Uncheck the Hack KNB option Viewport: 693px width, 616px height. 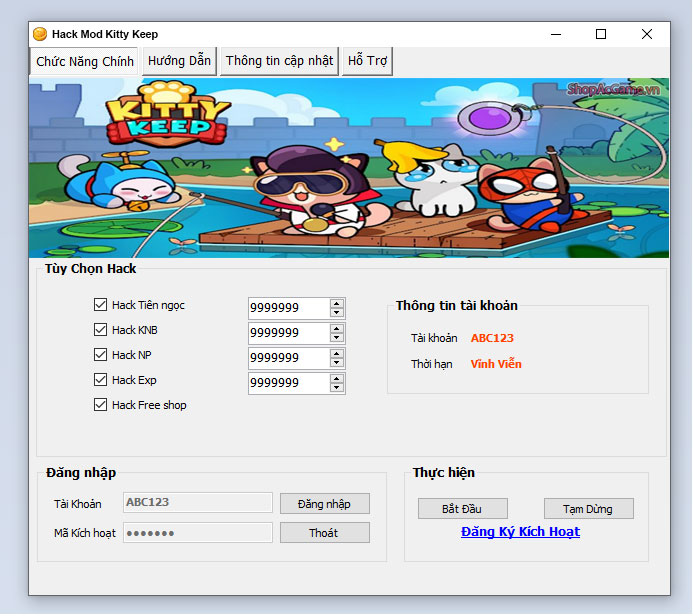tap(100, 330)
